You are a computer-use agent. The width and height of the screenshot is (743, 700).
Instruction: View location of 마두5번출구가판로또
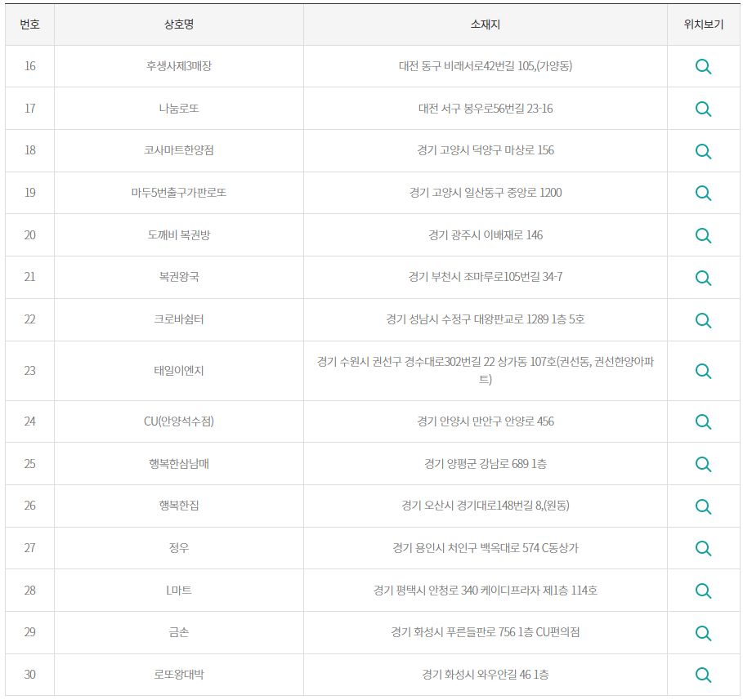(703, 194)
